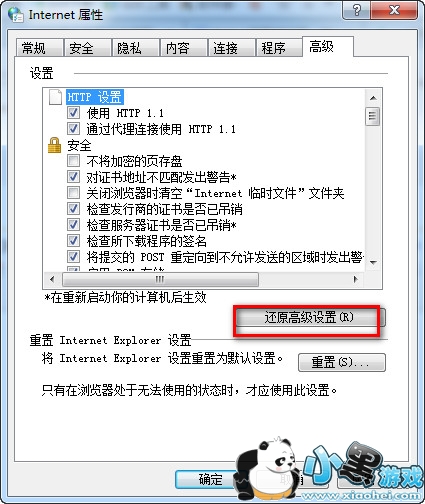Screen dimensions: 425x504
Task: Toggle 检查发行商的证书是否已吊销 checkbox
Action: coord(73,209)
